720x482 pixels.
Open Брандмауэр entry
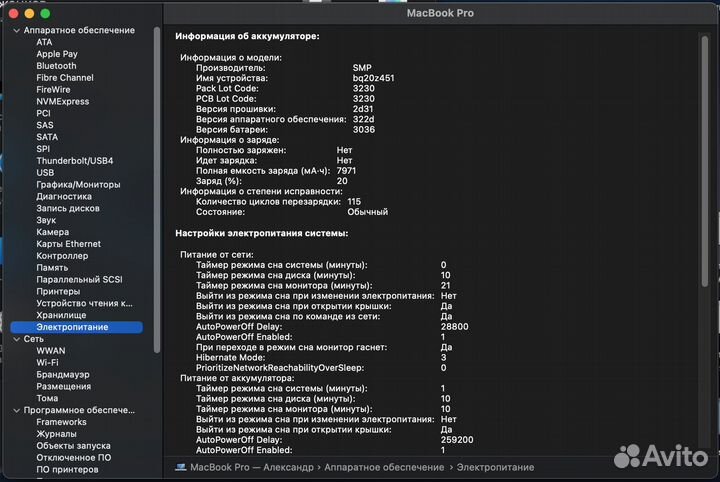(63, 375)
